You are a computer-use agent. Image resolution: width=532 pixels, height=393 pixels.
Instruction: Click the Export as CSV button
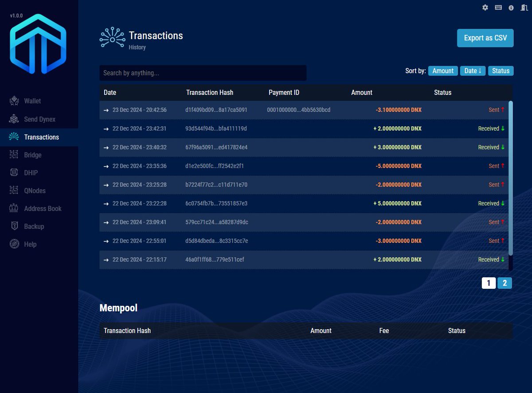coord(485,38)
